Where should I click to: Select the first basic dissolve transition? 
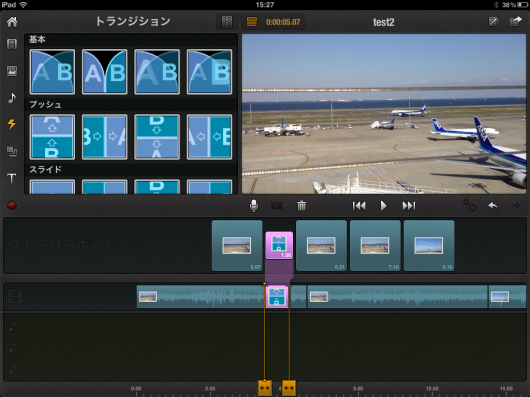[52, 72]
